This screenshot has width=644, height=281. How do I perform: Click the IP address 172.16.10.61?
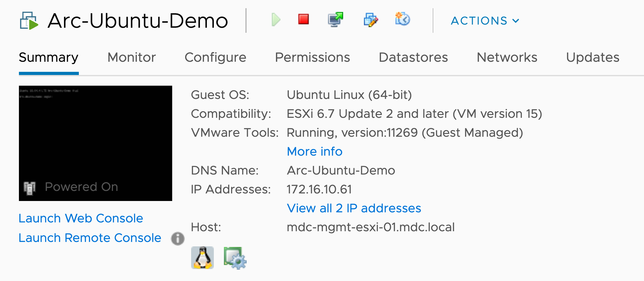coord(319,189)
